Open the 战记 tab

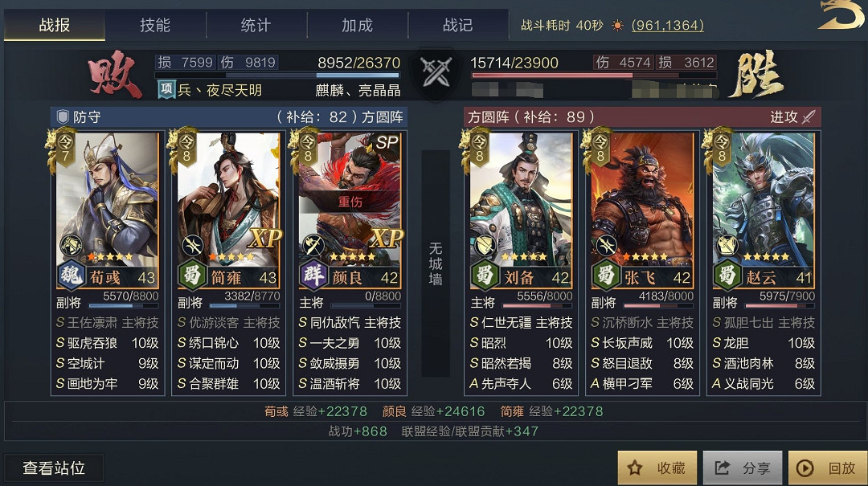coord(458,25)
